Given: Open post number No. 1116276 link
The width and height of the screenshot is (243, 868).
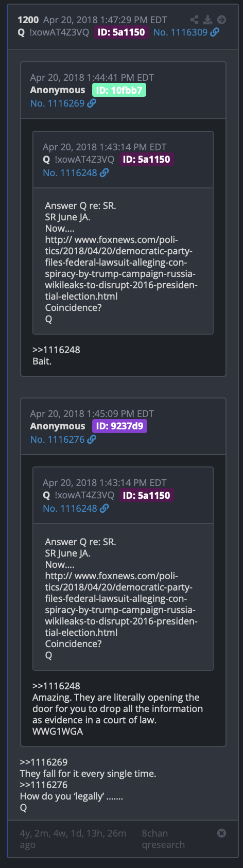Looking at the screenshot, I should coord(57,439).
